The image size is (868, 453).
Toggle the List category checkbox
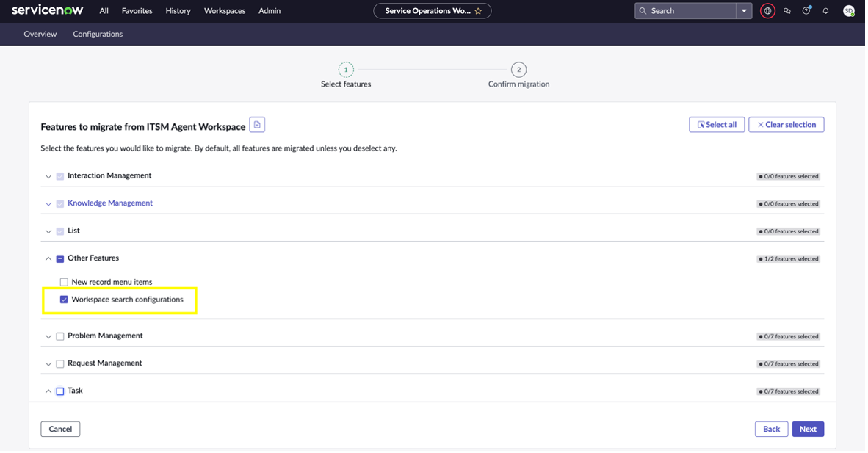[x=60, y=231]
